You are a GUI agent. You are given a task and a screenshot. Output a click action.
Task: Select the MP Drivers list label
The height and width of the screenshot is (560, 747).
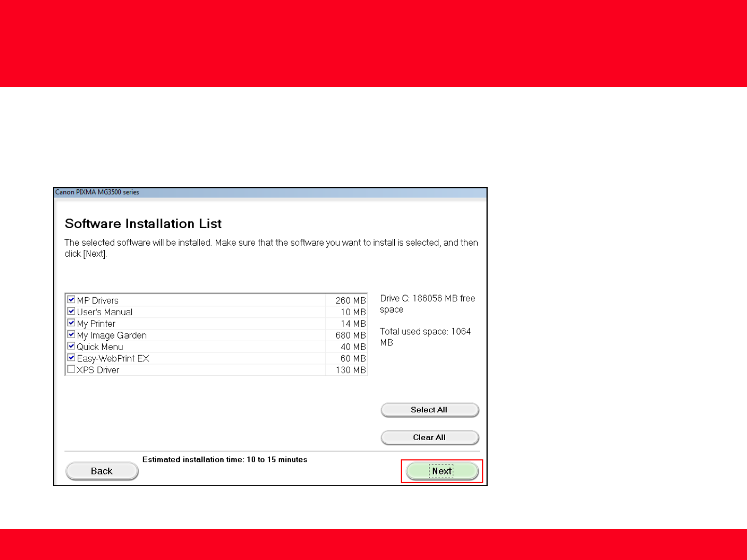pyautogui.click(x=98, y=301)
